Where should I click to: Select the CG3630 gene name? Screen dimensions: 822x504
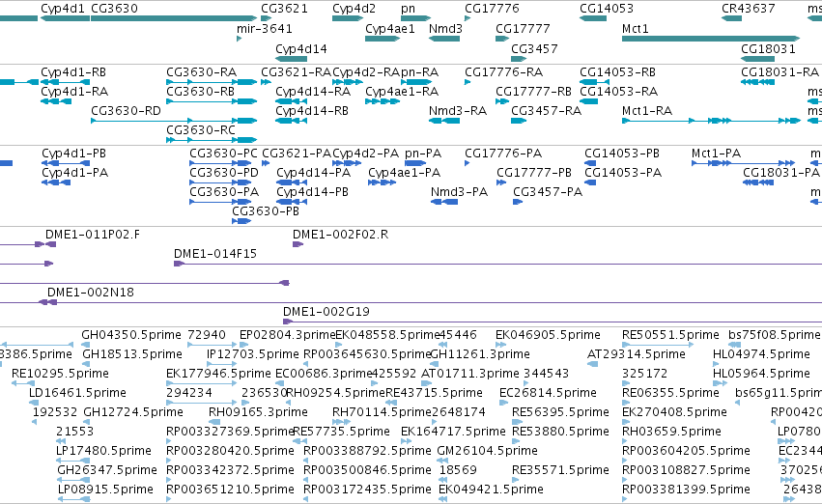coord(114,9)
